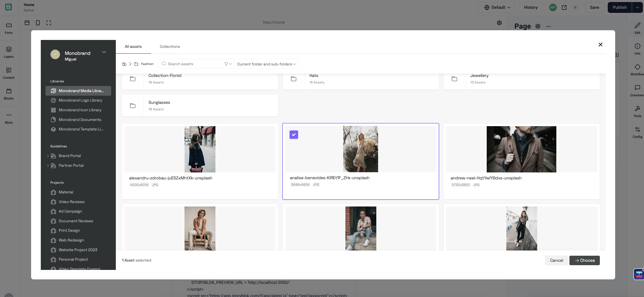Click the Publish button

(619, 7)
